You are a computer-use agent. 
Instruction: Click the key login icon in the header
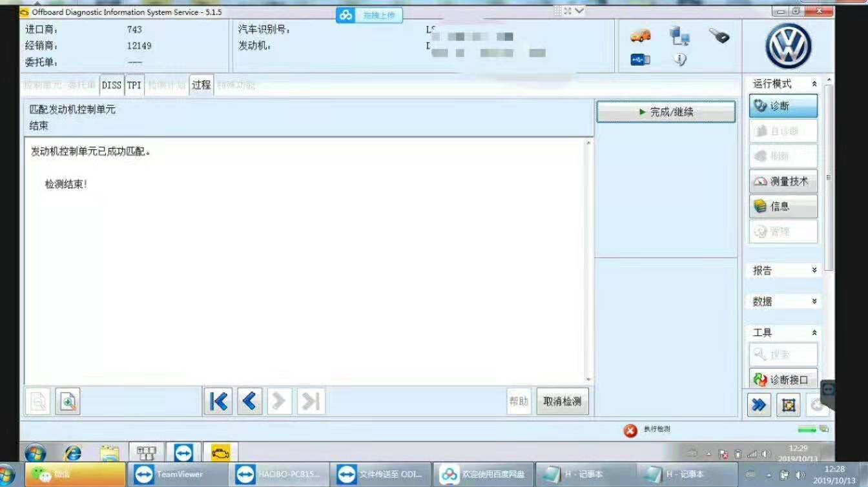pyautogui.click(x=719, y=36)
